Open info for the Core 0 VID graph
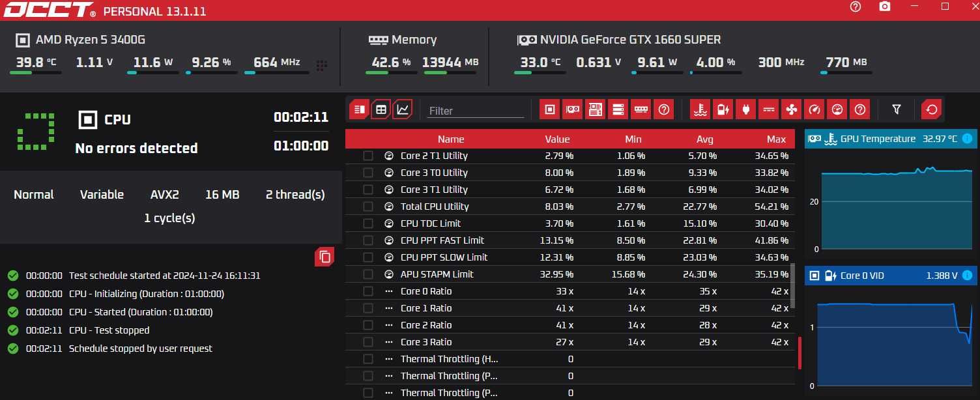This screenshot has width=980, height=400. pyautogui.click(x=967, y=276)
